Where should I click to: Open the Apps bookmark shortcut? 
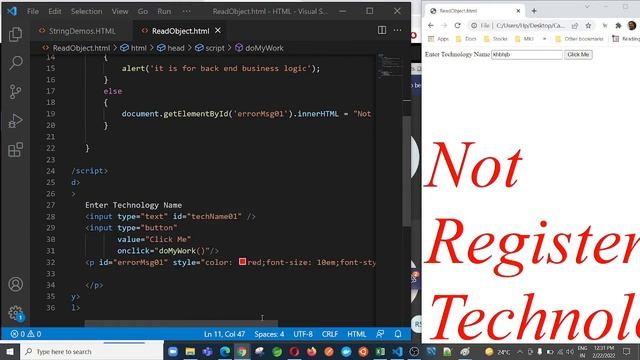point(438,39)
